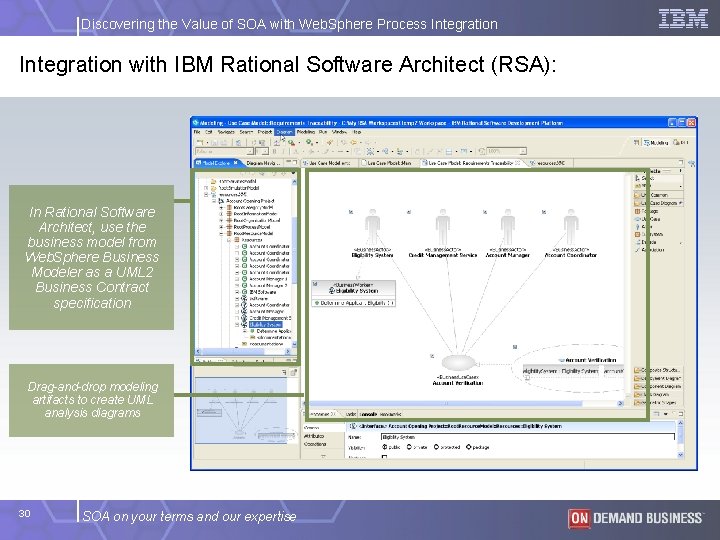Click the Select All shapes toolbar icon
The image size is (720, 540).
[370, 151]
